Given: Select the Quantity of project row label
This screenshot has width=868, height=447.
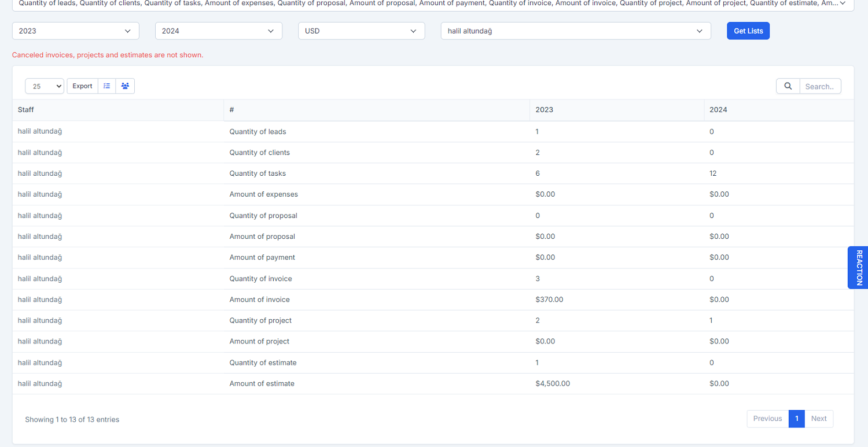Looking at the screenshot, I should click(x=260, y=320).
